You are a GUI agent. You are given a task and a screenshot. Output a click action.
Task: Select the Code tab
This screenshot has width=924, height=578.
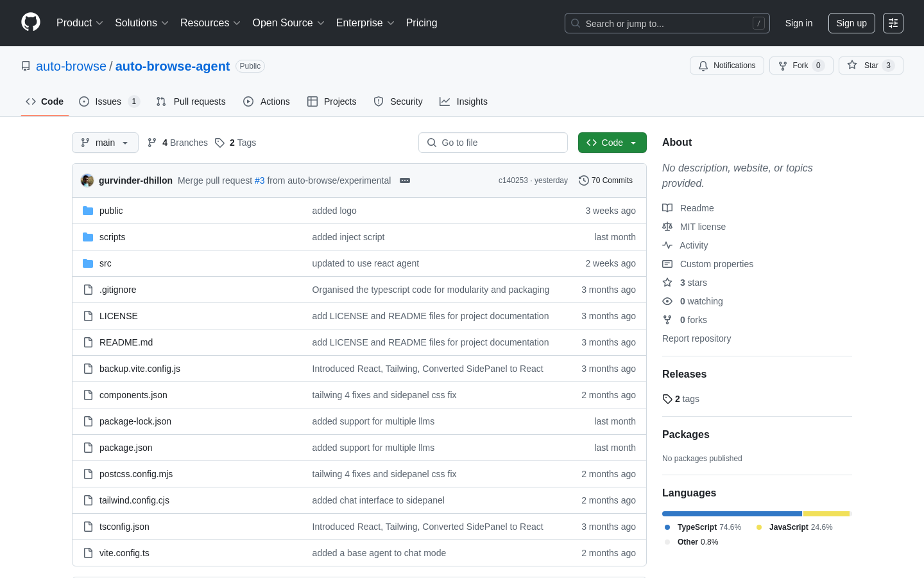coord(45,101)
